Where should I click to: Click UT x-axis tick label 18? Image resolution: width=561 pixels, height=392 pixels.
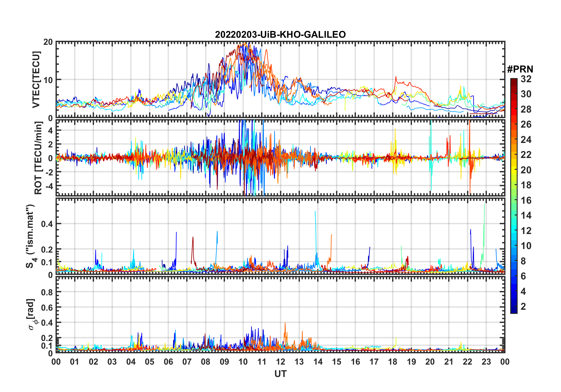(x=393, y=362)
